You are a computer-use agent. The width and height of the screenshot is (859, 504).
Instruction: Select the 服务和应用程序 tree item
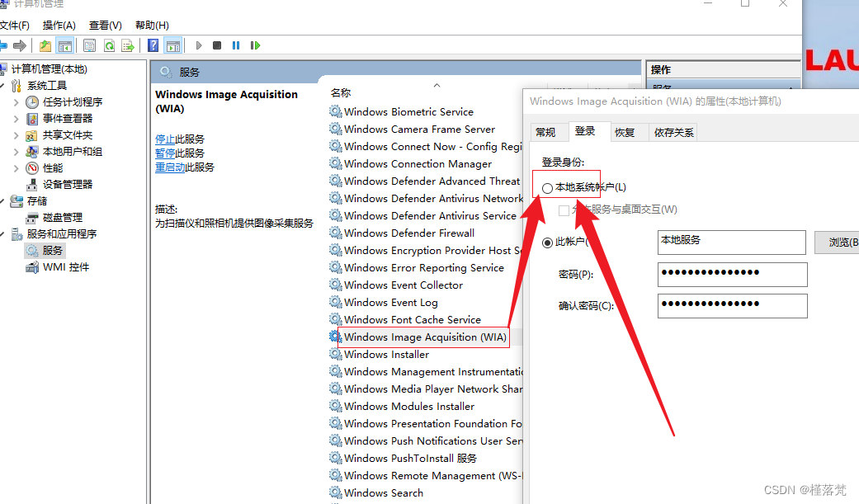61,234
